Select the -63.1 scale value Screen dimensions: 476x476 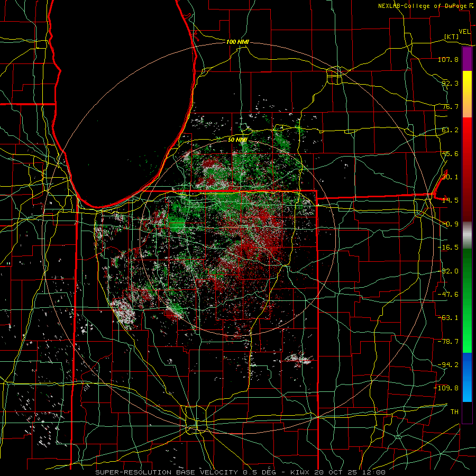tap(448, 318)
